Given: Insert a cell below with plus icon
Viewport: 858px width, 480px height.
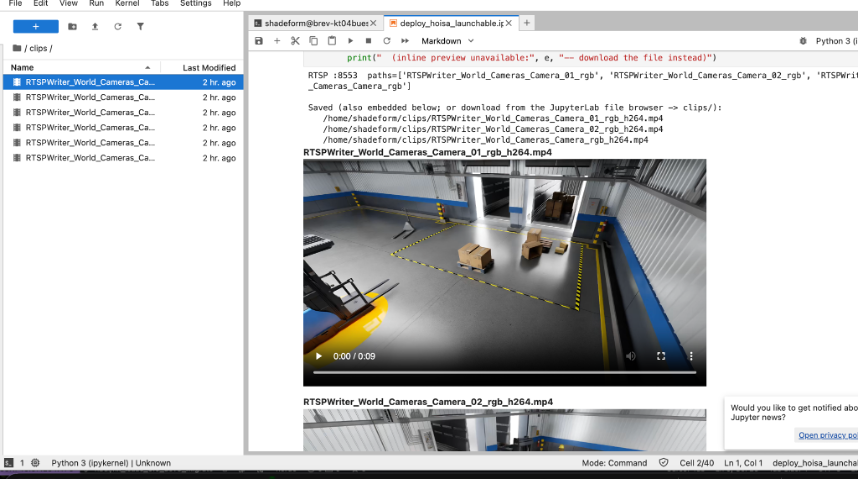Looking at the screenshot, I should tap(277, 41).
